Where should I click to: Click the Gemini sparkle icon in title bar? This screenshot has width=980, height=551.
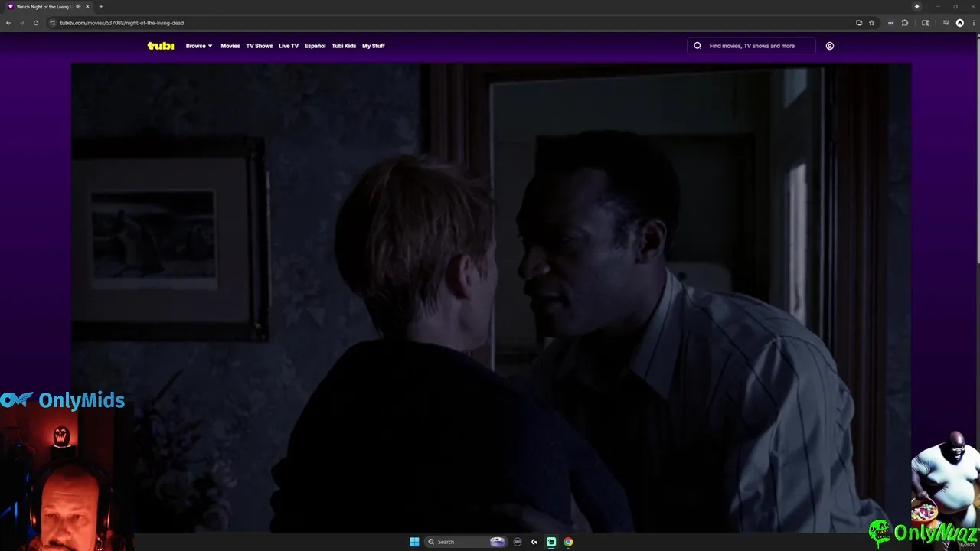916,7
